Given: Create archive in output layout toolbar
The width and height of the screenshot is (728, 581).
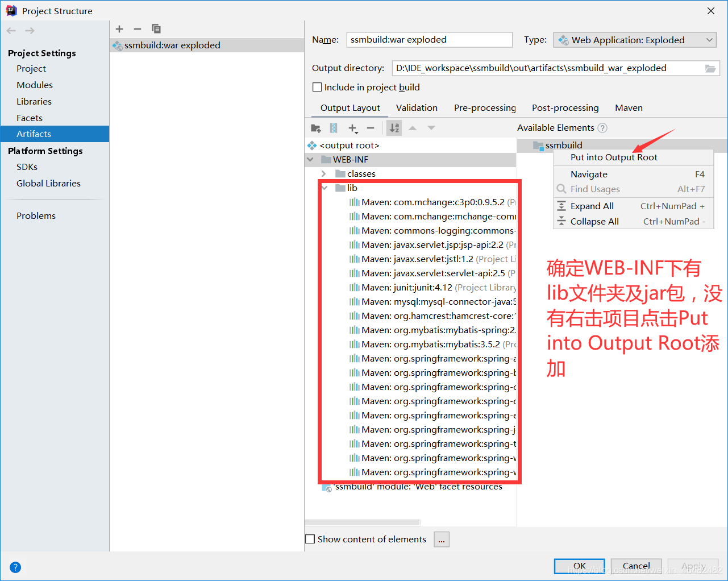Looking at the screenshot, I should point(334,128).
